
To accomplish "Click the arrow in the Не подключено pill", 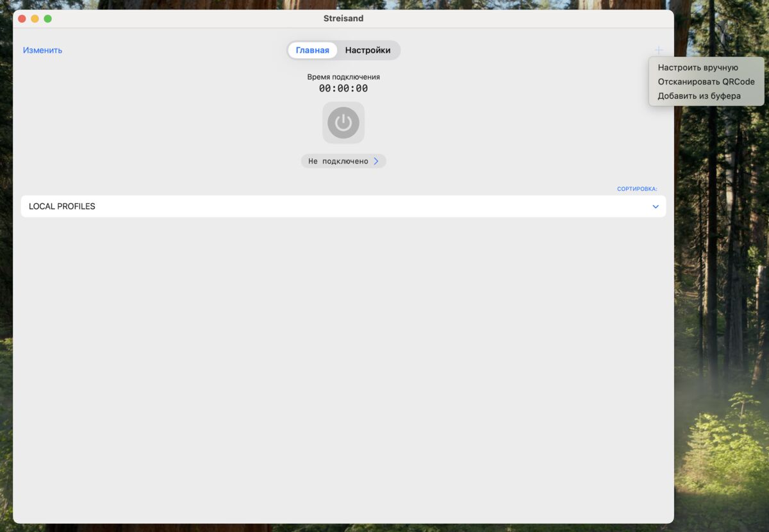I will [x=376, y=162].
